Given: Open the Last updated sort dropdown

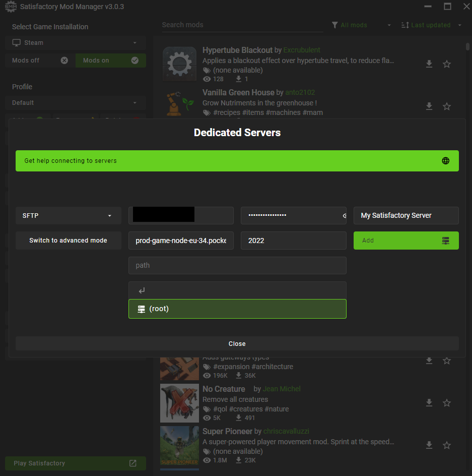Looking at the screenshot, I should [431, 25].
